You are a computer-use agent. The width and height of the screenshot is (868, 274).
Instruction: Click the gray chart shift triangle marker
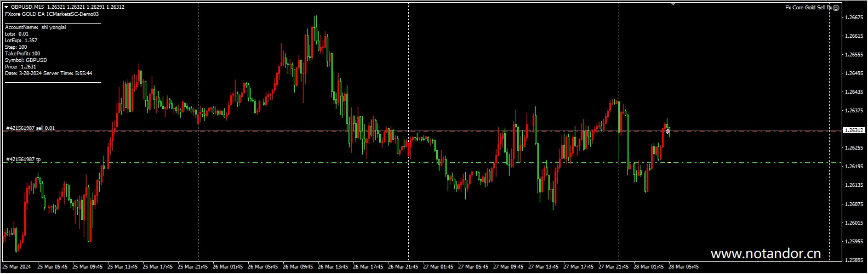(x=673, y=4)
